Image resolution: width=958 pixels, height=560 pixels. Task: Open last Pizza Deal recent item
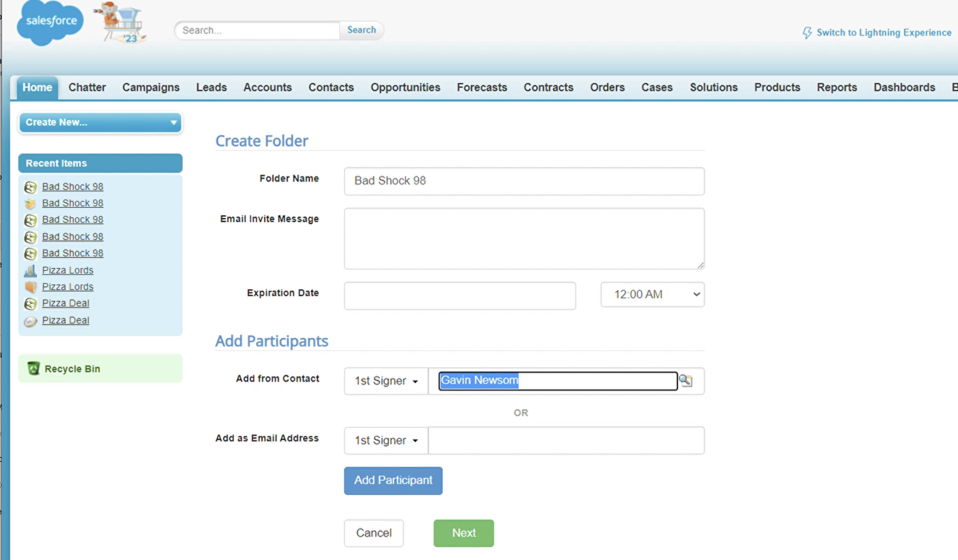66,321
